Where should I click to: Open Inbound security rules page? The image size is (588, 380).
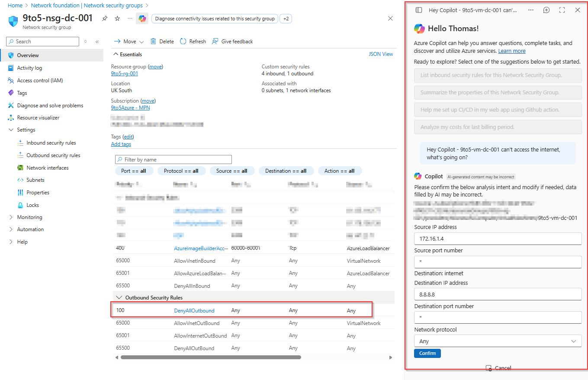pyautogui.click(x=51, y=143)
